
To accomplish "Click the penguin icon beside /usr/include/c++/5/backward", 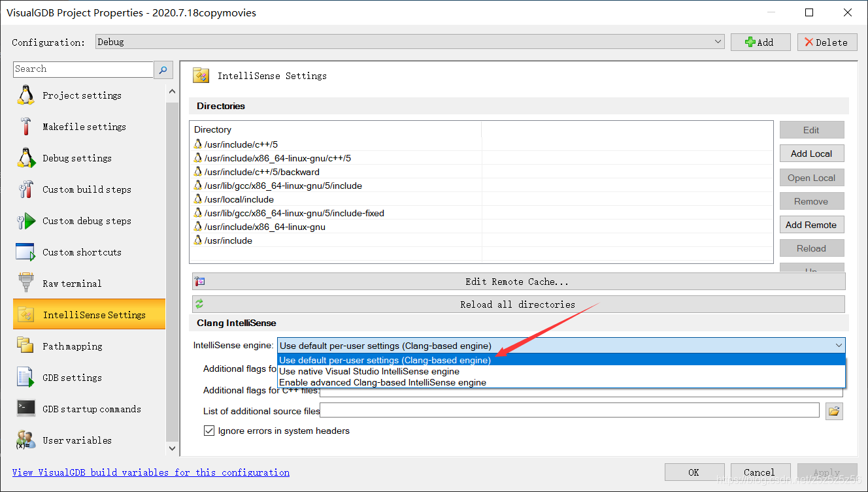I will pyautogui.click(x=198, y=172).
